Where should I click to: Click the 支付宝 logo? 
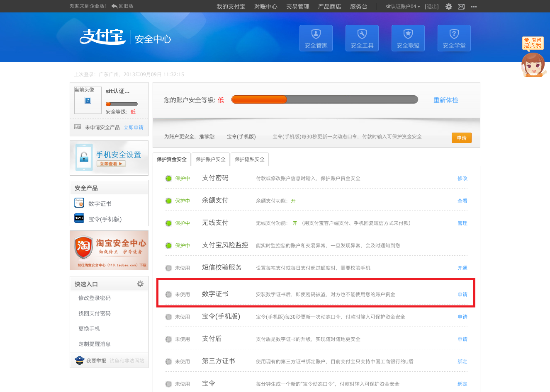tap(103, 36)
